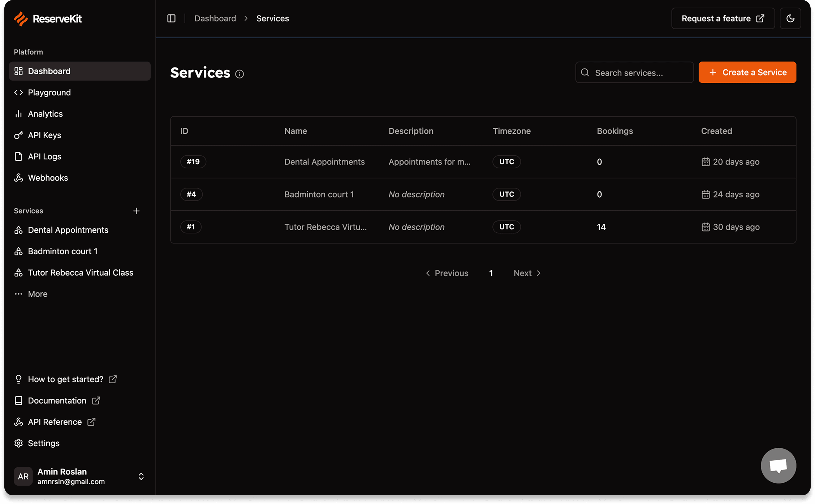Click the API Reference webhook icon

pos(18,422)
